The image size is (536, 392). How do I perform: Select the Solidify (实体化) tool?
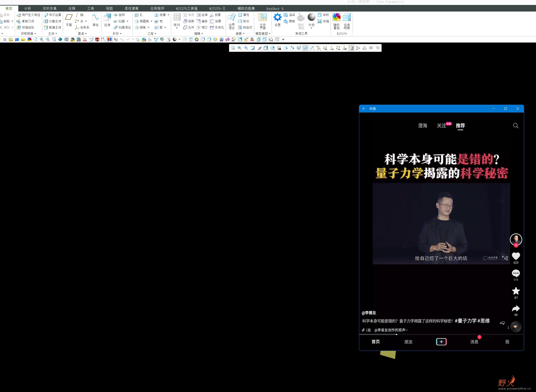(x=217, y=28)
